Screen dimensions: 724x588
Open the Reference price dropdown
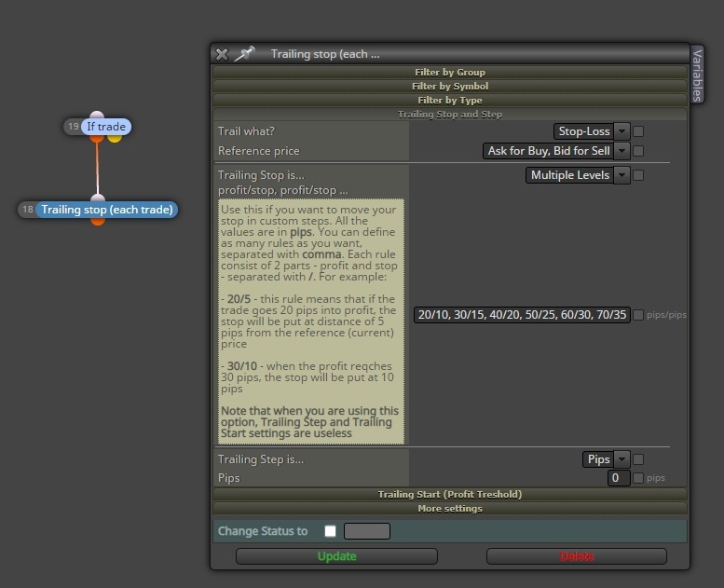tap(556, 151)
